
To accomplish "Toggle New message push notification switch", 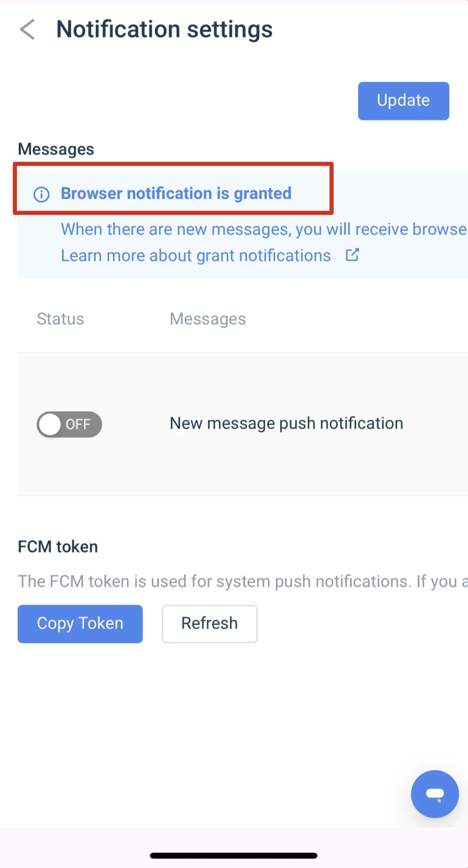I will tap(69, 424).
